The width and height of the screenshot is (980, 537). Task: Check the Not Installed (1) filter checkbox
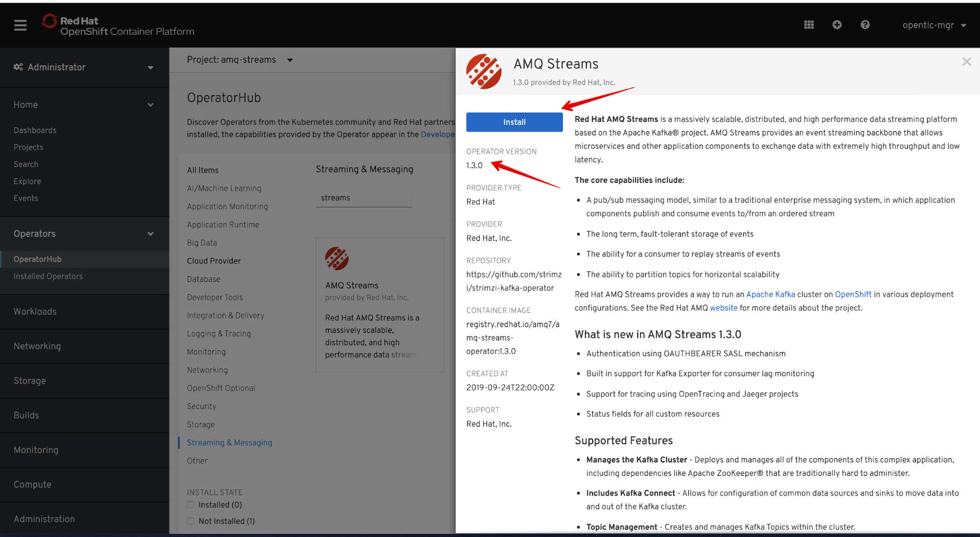[x=191, y=521]
